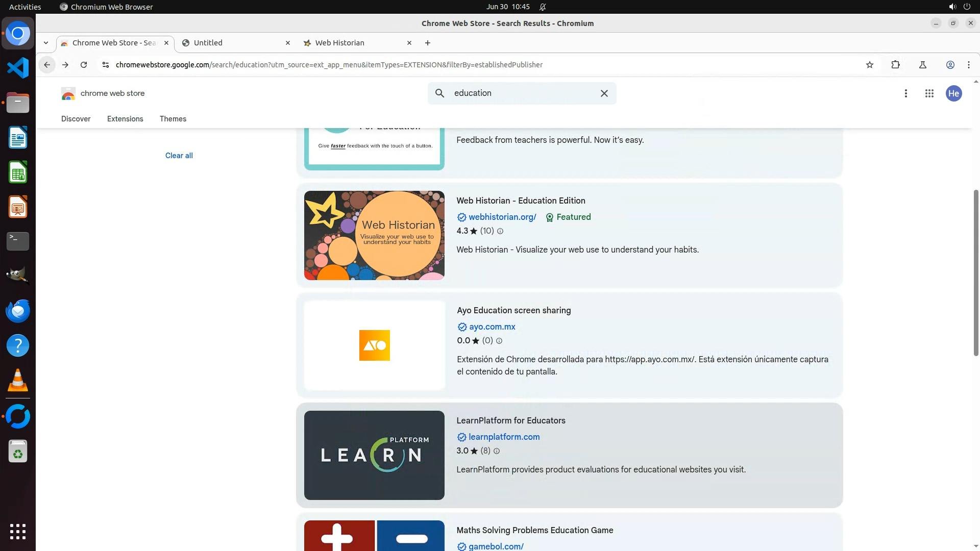The image size is (980, 551).
Task: Click the site information icon in address bar
Action: click(x=105, y=65)
